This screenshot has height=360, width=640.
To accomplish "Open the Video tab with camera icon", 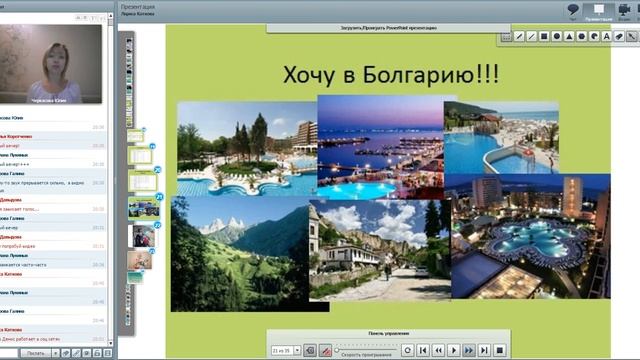I will click(x=624, y=11).
